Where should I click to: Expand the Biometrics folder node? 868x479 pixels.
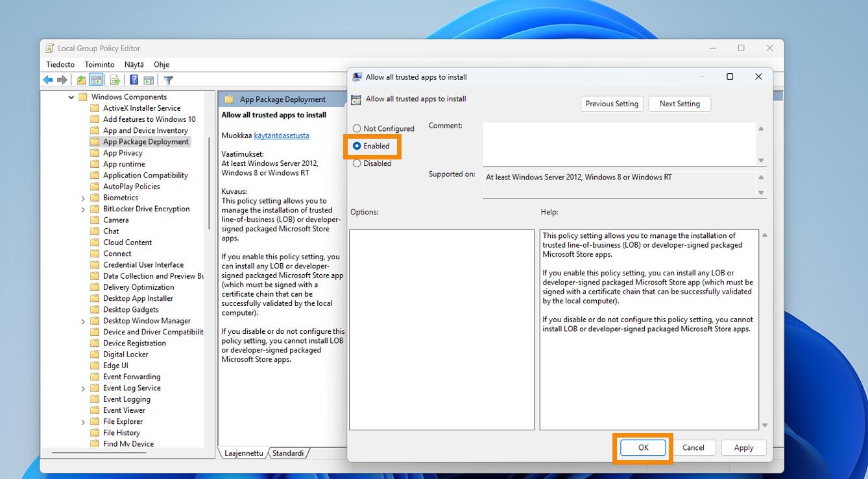pos(83,198)
